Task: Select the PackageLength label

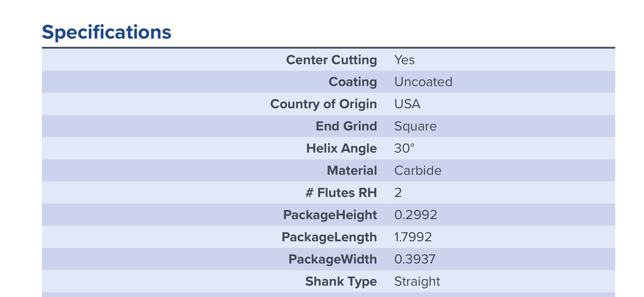Action: 330,237
